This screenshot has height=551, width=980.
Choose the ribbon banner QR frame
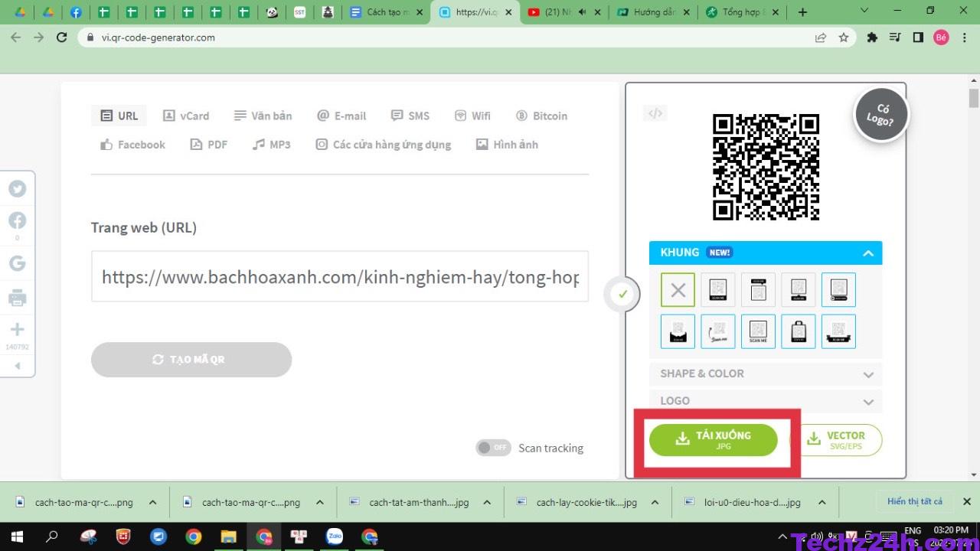coord(838,331)
